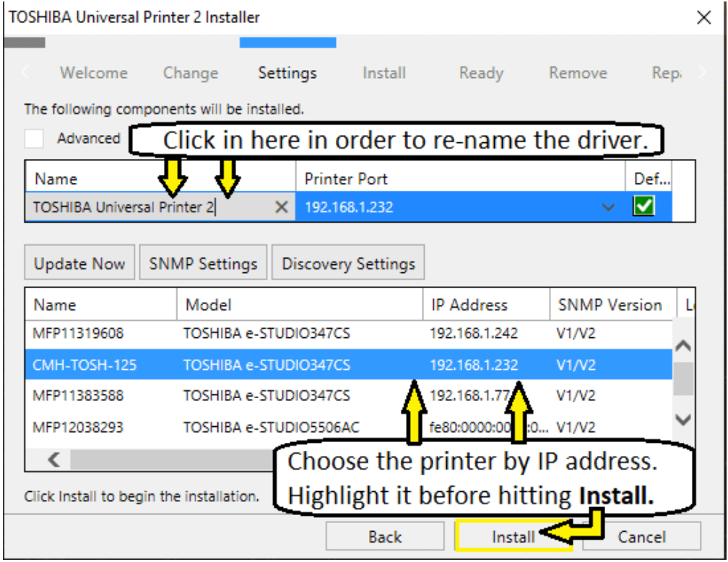The height and width of the screenshot is (562, 728).
Task: Switch to the Change tab
Action: (x=191, y=73)
